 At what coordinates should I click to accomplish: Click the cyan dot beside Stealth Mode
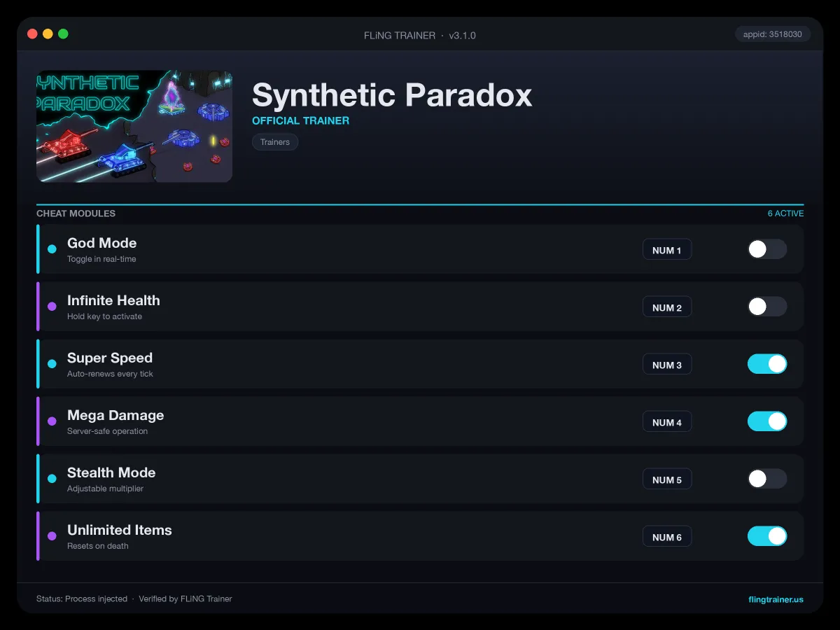pyautogui.click(x=52, y=479)
